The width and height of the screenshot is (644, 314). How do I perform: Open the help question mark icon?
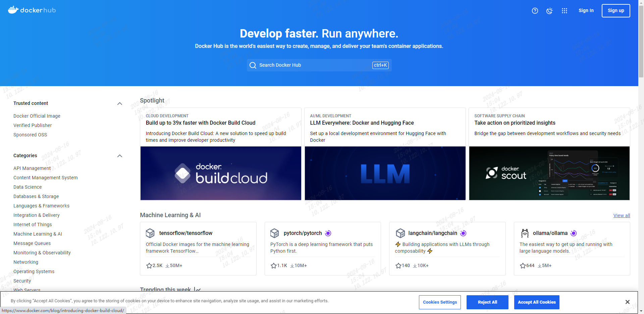pyautogui.click(x=535, y=11)
